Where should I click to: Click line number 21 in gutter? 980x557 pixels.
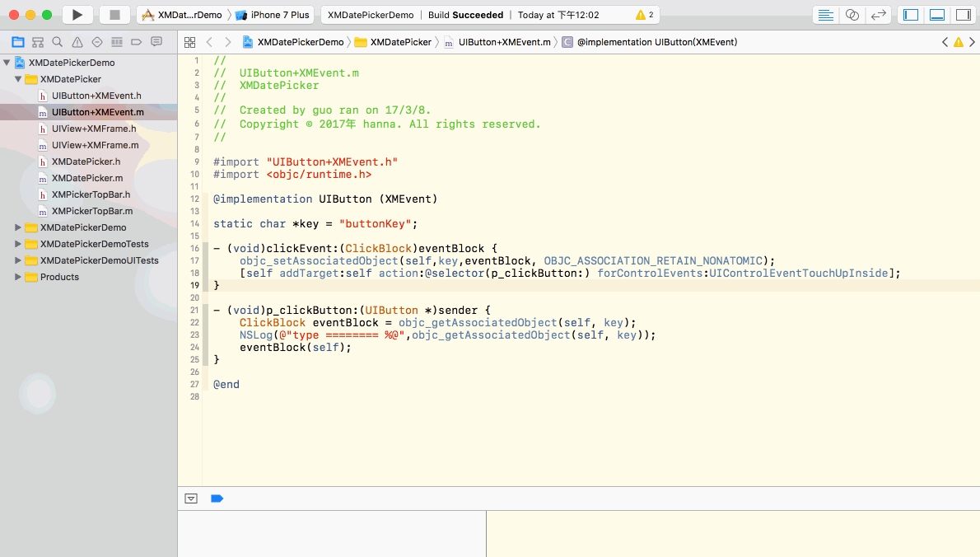tap(194, 310)
